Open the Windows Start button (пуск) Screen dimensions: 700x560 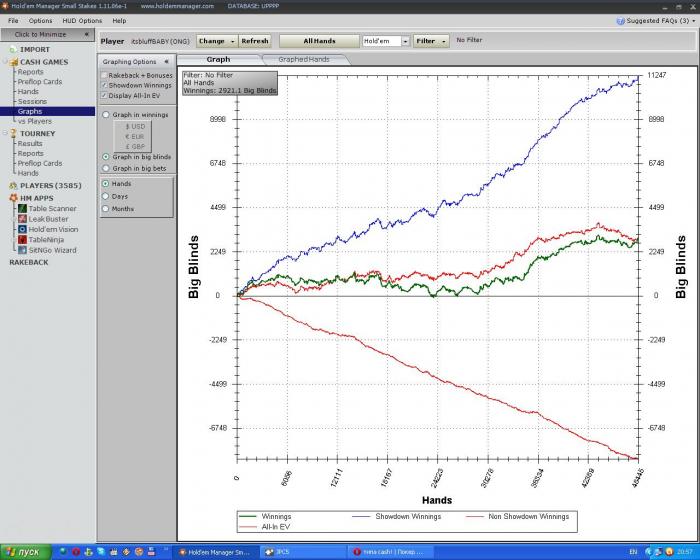coord(23,552)
